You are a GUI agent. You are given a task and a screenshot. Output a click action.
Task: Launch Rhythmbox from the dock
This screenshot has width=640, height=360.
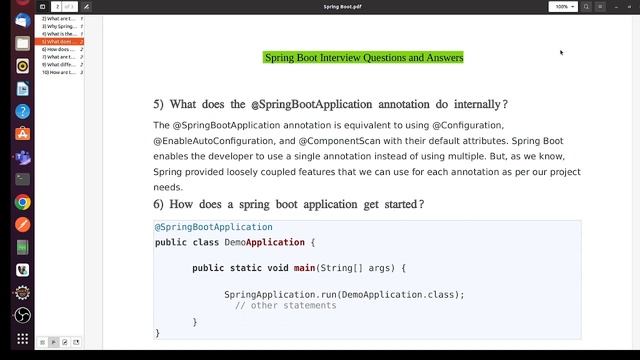tap(22, 66)
